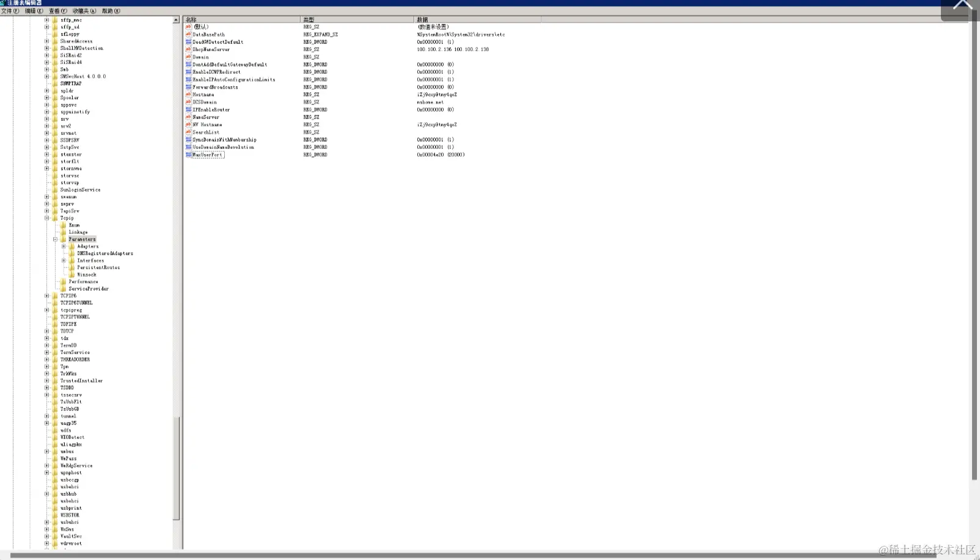Open the 收藏夹(A) menu
980x560 pixels.
pyautogui.click(x=84, y=11)
